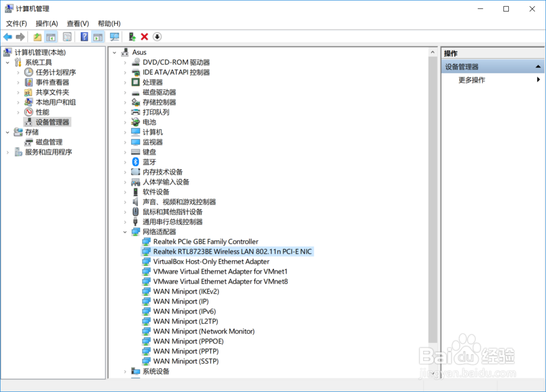
Task: Open the 文件(F) menu
Action: (x=16, y=23)
